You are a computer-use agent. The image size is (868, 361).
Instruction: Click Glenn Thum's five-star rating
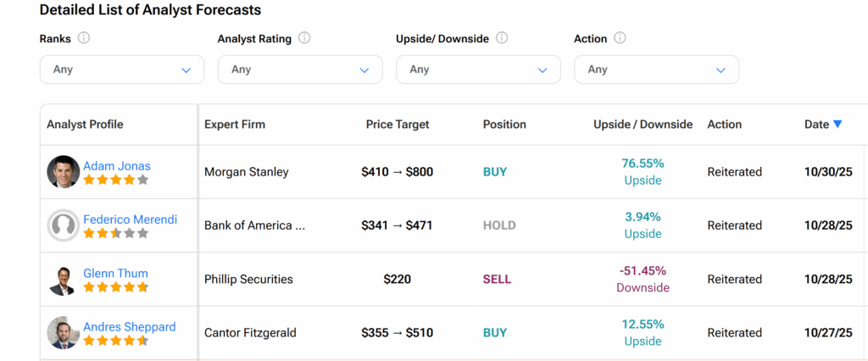(115, 287)
